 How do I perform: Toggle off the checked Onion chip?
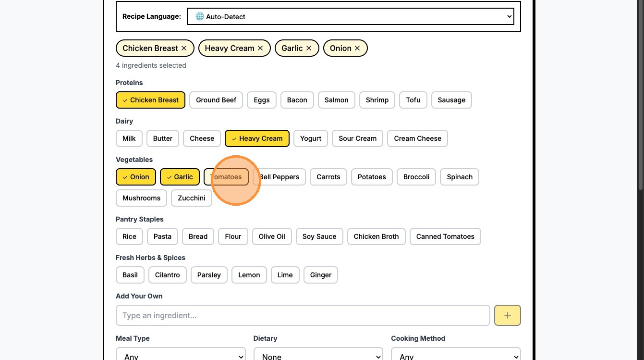pos(136,177)
